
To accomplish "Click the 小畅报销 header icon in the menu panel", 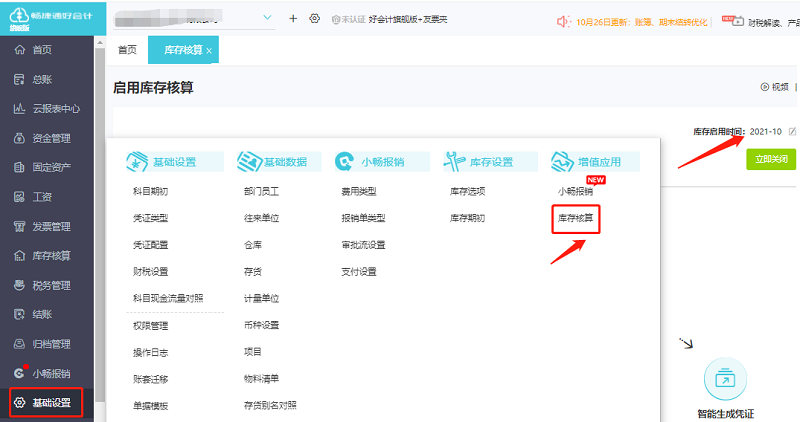I will click(344, 162).
